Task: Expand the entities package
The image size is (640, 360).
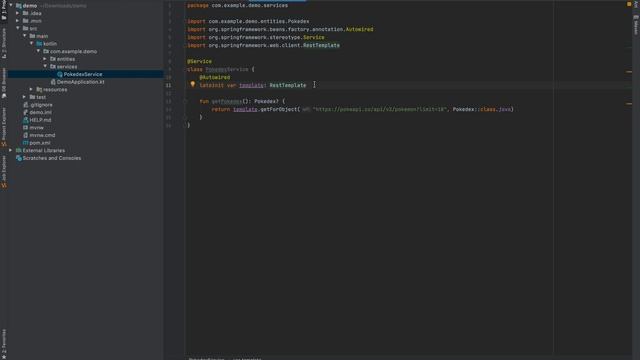Action: [45, 59]
